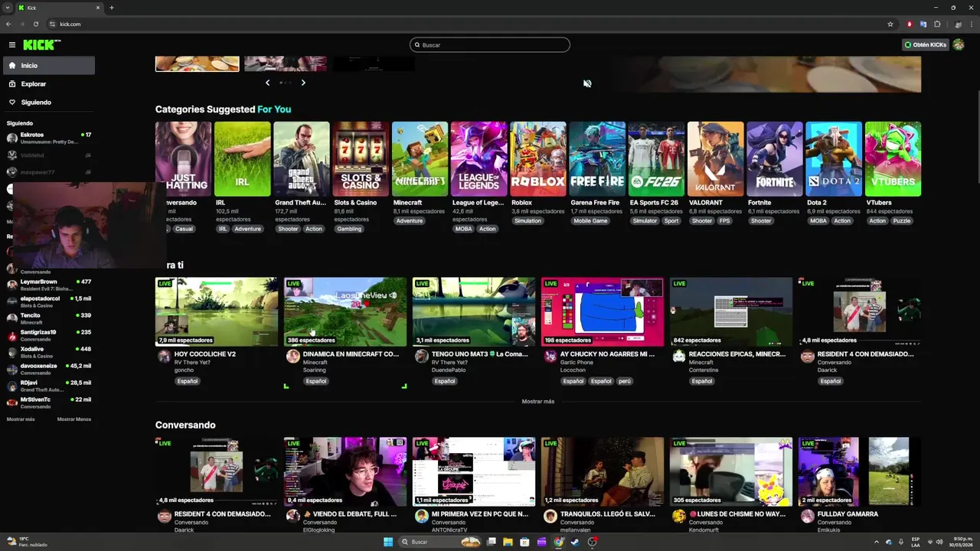Screen dimensions: 980x551
Task: Open the VALORANT category card
Action: click(715, 159)
